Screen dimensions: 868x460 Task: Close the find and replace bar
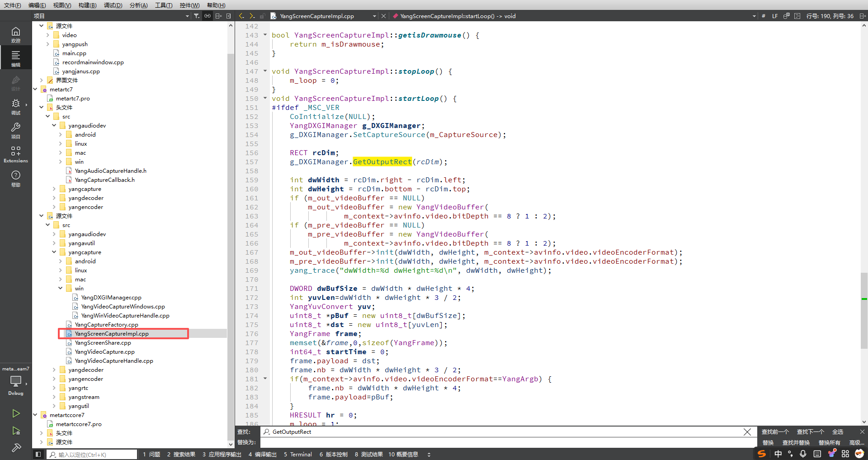pos(862,432)
